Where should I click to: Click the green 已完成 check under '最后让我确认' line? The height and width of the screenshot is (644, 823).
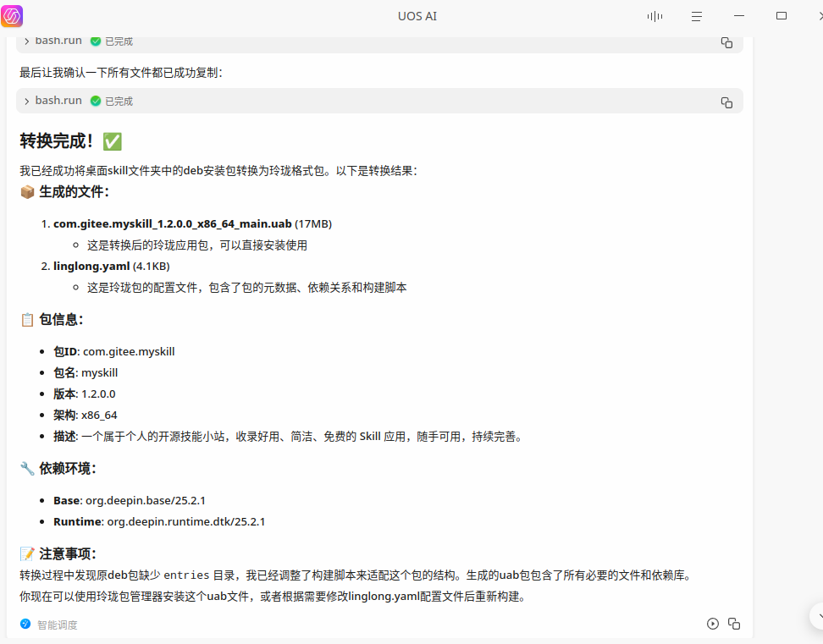pyautogui.click(x=96, y=101)
